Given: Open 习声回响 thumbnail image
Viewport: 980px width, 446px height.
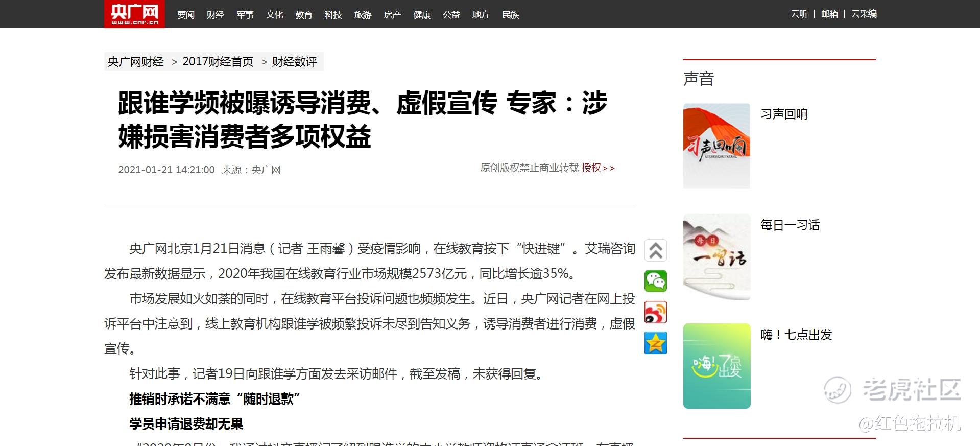Looking at the screenshot, I should [716, 146].
